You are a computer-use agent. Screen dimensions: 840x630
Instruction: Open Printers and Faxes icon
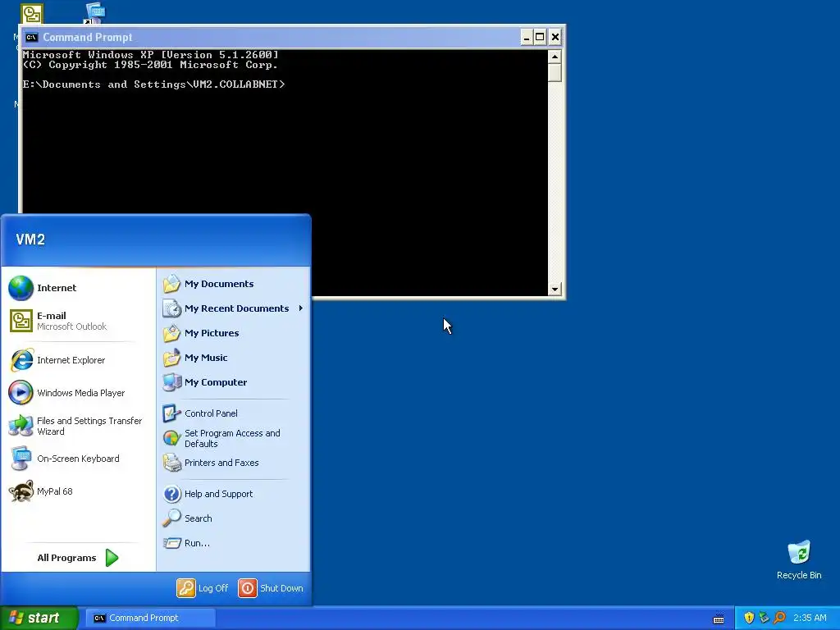tap(172, 463)
